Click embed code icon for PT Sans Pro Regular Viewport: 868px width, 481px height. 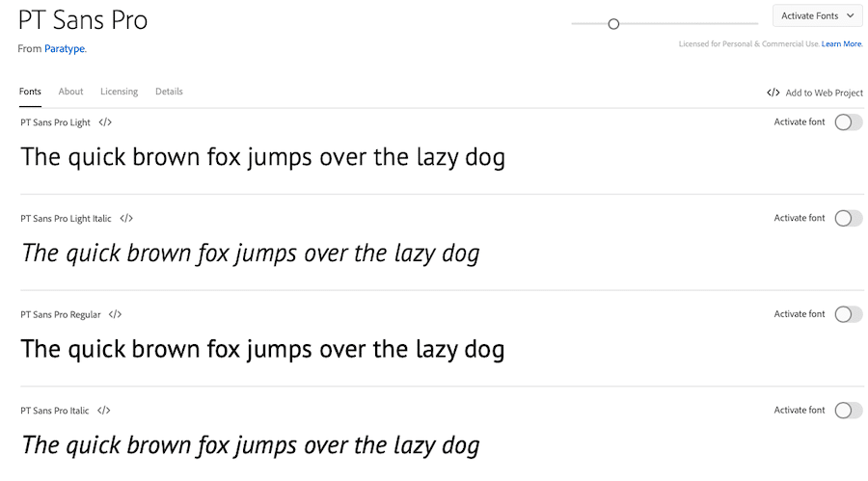115,314
